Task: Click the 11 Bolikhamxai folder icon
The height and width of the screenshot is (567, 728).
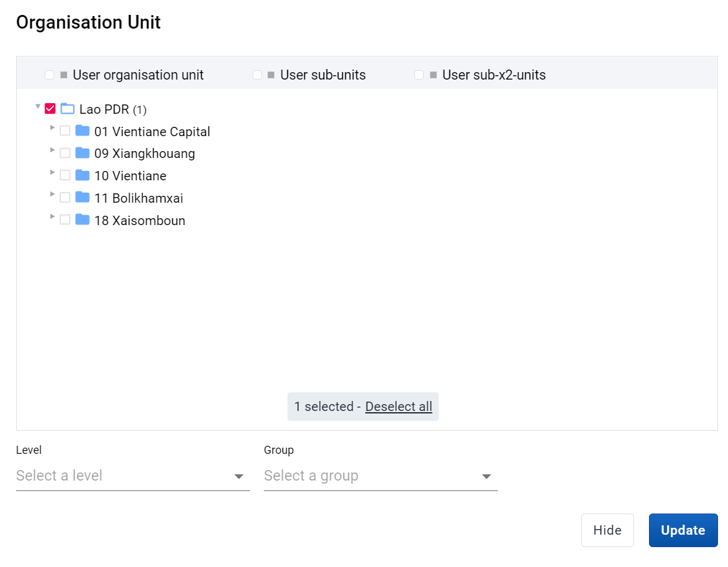Action: pos(83,198)
